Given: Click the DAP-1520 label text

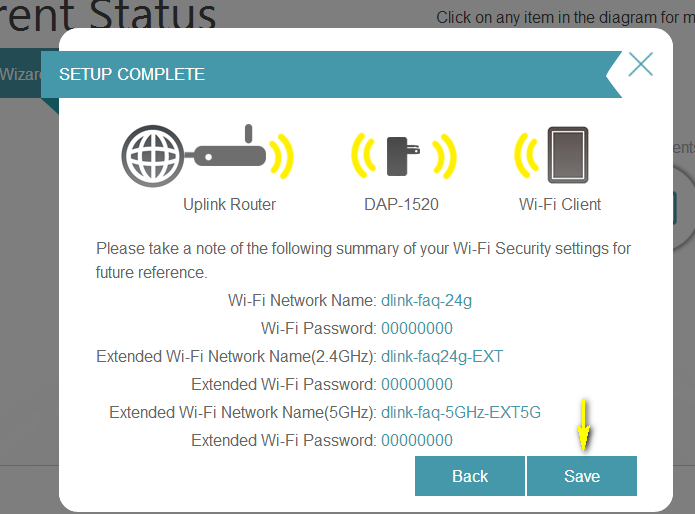Looking at the screenshot, I should 401,204.
